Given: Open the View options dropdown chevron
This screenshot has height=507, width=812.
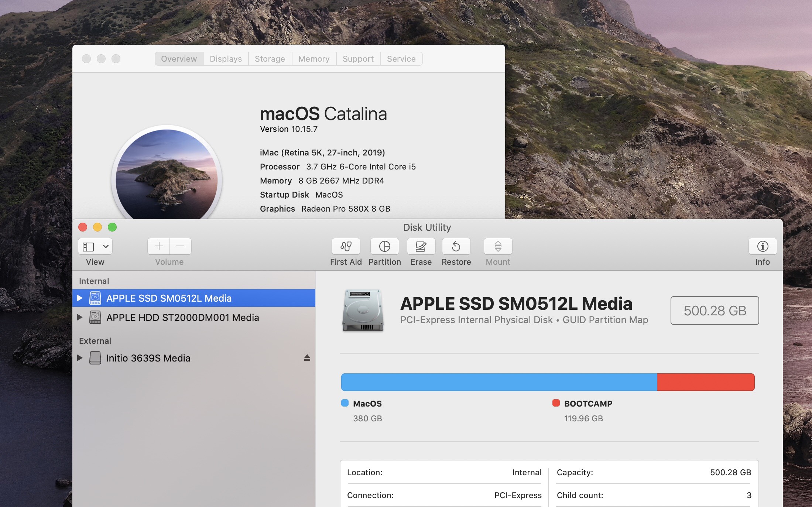Looking at the screenshot, I should [106, 246].
